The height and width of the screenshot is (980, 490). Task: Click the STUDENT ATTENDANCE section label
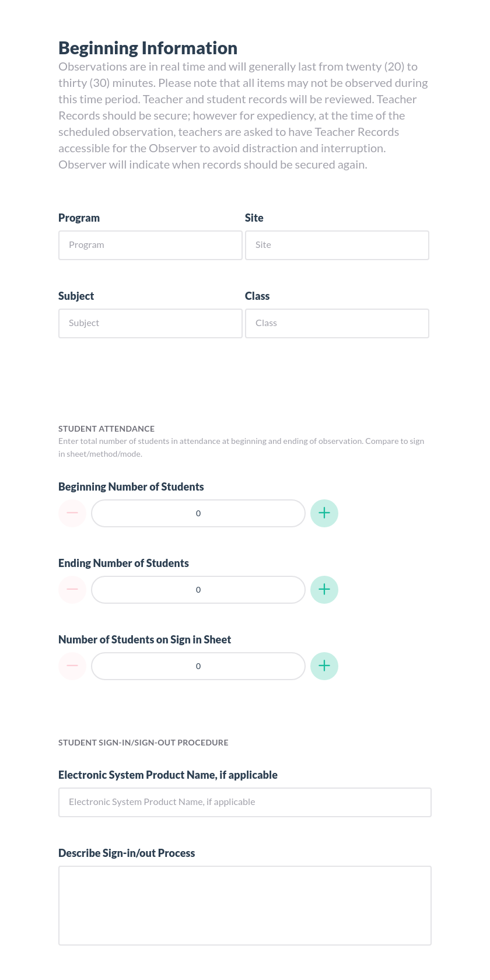106,428
